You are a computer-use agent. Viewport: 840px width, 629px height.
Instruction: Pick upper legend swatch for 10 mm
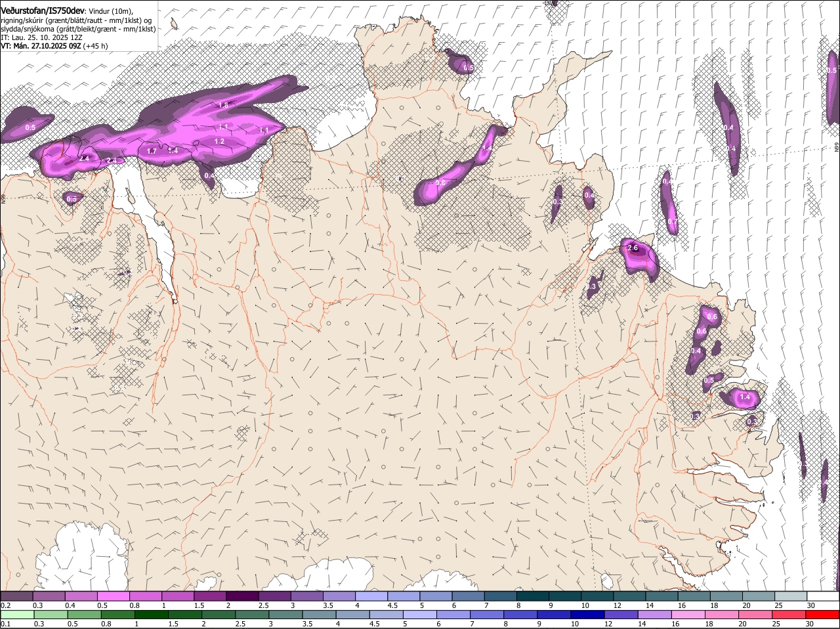coord(598,596)
